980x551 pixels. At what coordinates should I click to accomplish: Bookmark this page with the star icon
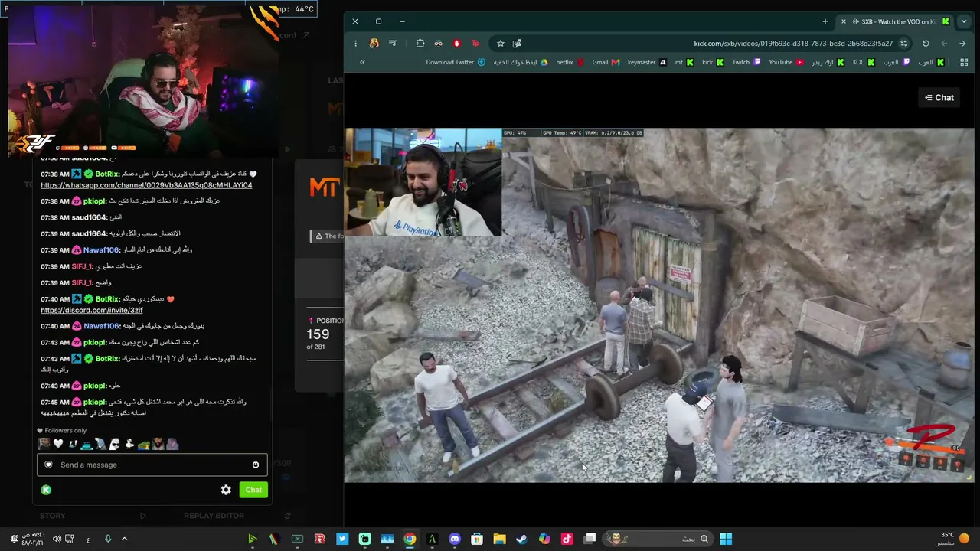[501, 44]
